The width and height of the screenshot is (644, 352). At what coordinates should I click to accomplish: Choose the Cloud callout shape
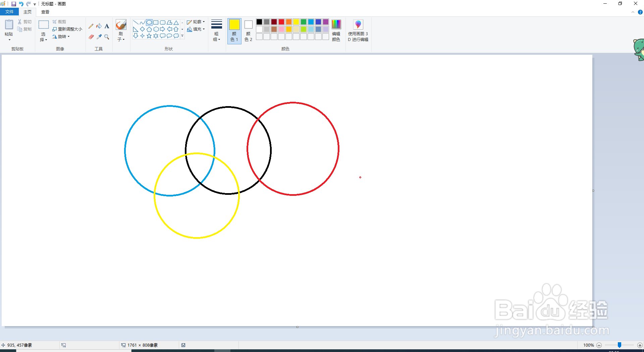(x=176, y=36)
